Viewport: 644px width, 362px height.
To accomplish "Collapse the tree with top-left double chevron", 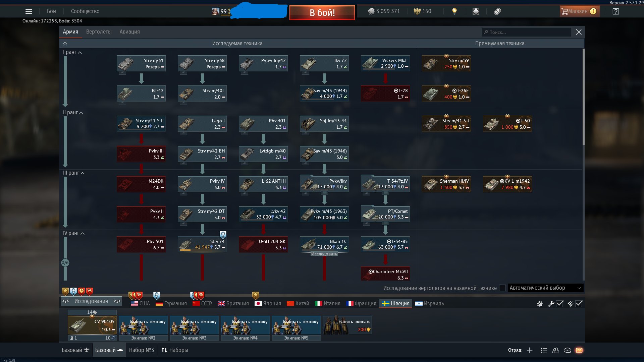I will pyautogui.click(x=65, y=44).
